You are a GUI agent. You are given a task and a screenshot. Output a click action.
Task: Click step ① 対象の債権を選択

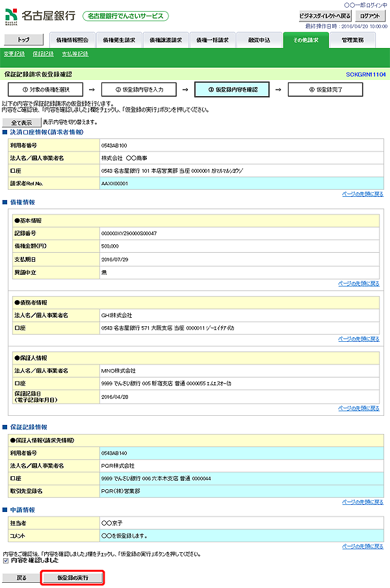(x=45, y=90)
